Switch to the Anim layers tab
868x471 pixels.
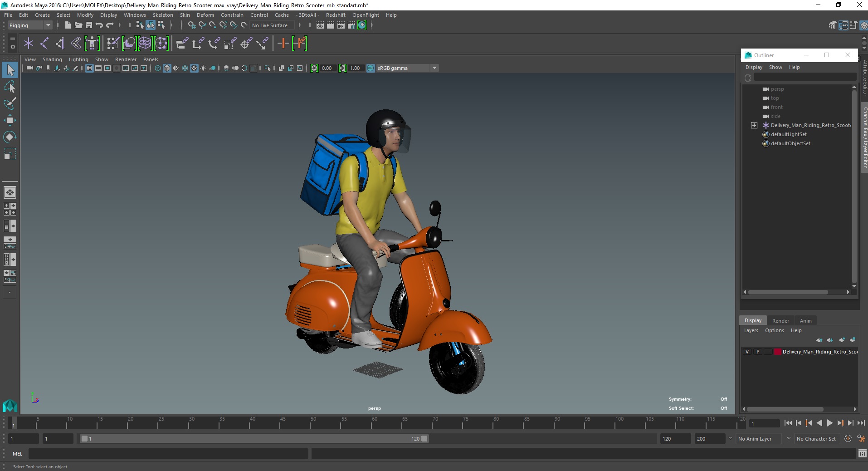click(x=806, y=320)
